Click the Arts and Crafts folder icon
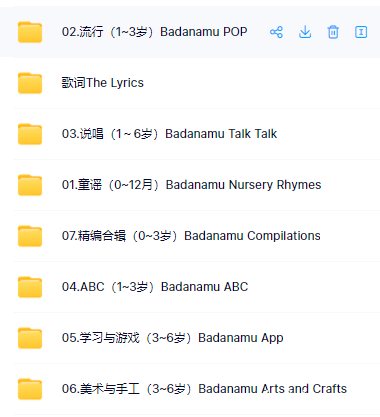The image size is (380, 417). pyautogui.click(x=30, y=389)
